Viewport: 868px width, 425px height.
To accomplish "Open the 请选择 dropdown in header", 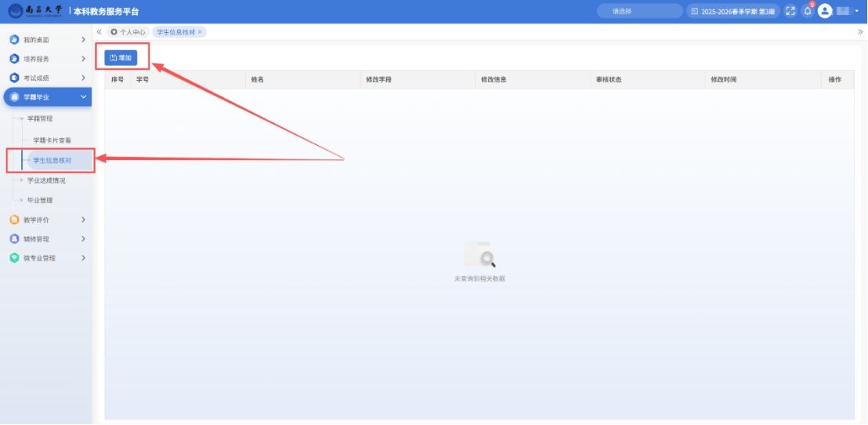I will pos(639,11).
